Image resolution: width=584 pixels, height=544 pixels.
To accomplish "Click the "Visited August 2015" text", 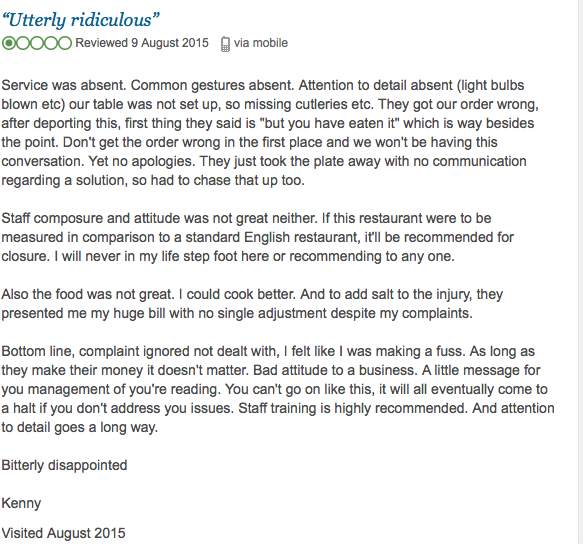I will click(x=63, y=533).
